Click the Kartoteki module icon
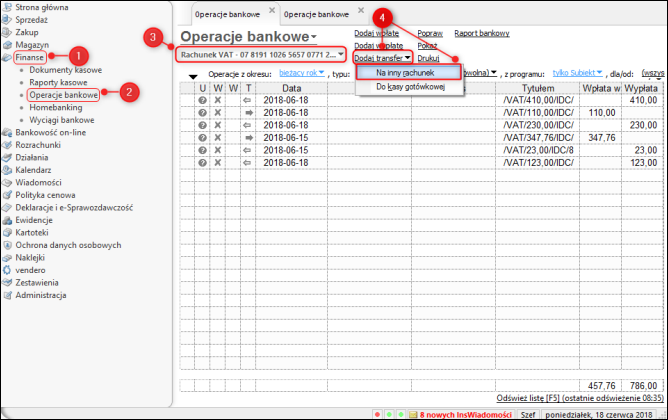The image size is (668, 420). 7,233
